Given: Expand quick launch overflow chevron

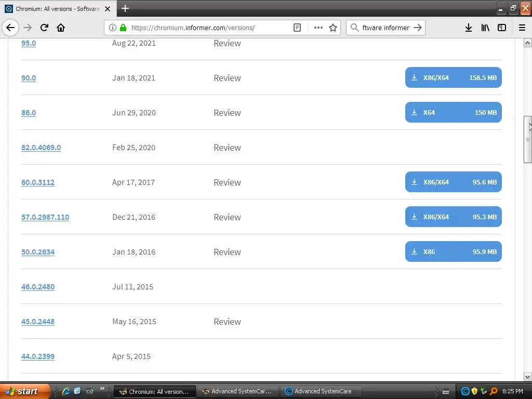Looking at the screenshot, I should (102, 389).
